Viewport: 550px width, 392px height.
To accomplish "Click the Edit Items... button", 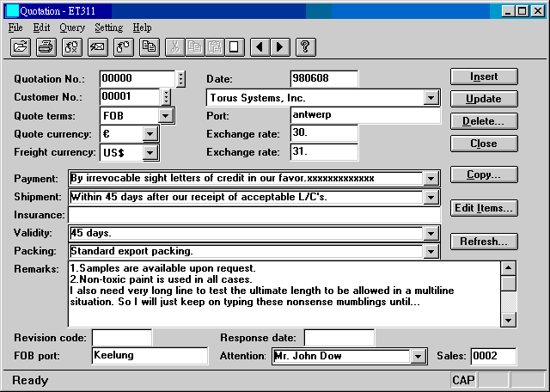I will tap(485, 208).
